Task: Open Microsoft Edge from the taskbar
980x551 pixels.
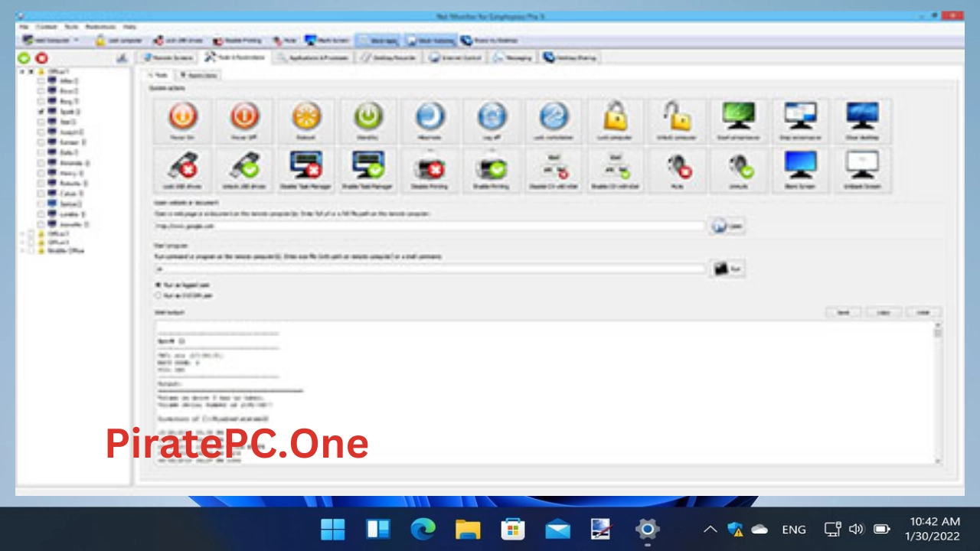Action: (x=423, y=529)
